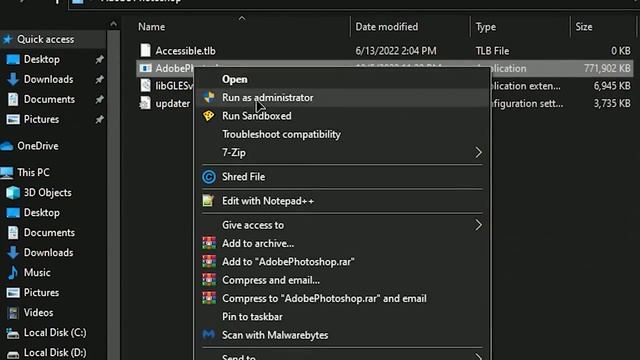Expand the Give access to submenu arrow
Viewport: 640px width, 360px height.
point(478,225)
